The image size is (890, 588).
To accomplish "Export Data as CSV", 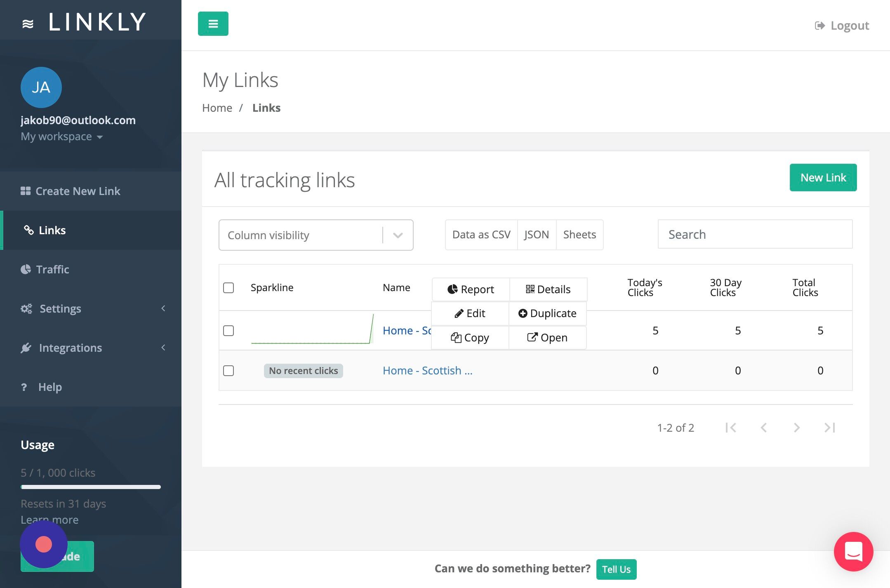I will [x=481, y=235].
